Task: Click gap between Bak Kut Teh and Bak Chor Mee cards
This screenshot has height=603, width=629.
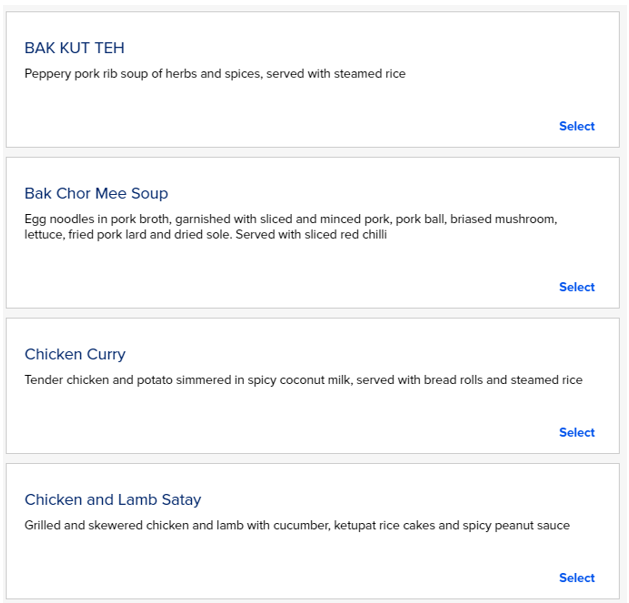Action: coord(313,152)
